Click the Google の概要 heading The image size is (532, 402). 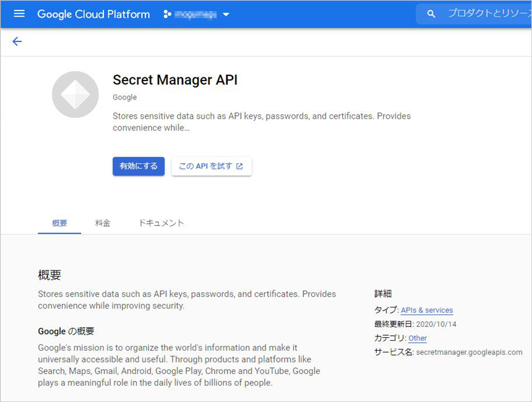click(x=66, y=331)
